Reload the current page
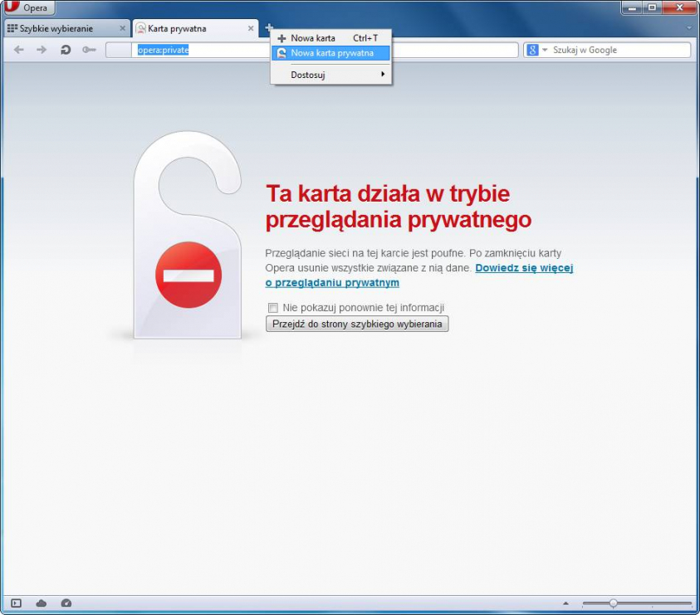The image size is (700, 615). point(66,50)
